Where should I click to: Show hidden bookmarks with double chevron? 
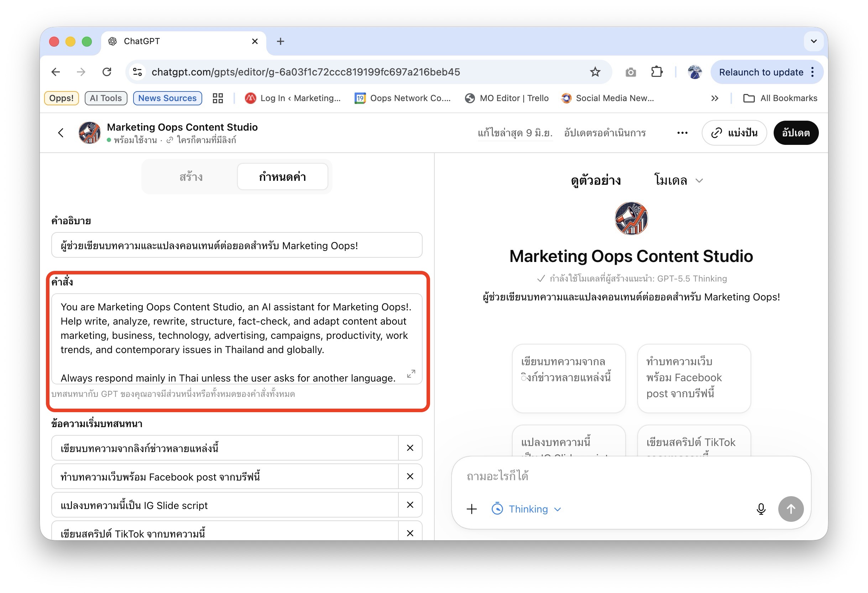click(x=715, y=98)
